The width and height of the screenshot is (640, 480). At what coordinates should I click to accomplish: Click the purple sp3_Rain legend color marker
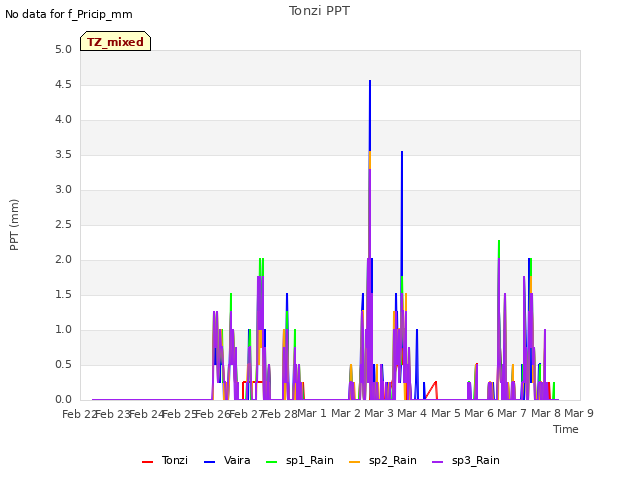[438, 462]
